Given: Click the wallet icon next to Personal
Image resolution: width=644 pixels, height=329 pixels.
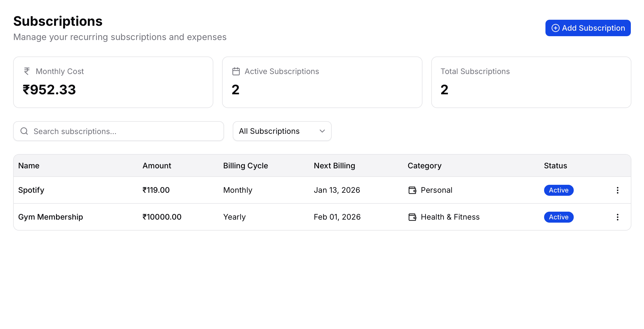Looking at the screenshot, I should tap(412, 190).
